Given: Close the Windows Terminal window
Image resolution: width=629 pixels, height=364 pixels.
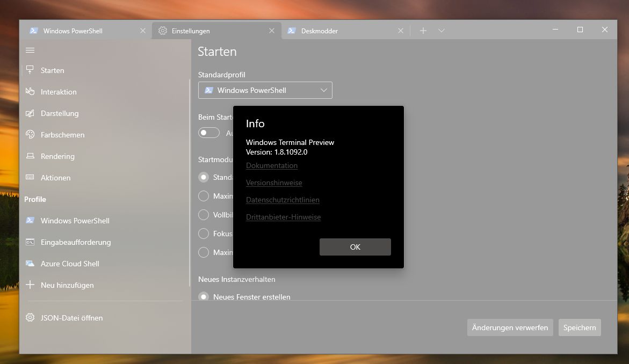Looking at the screenshot, I should 604,30.
